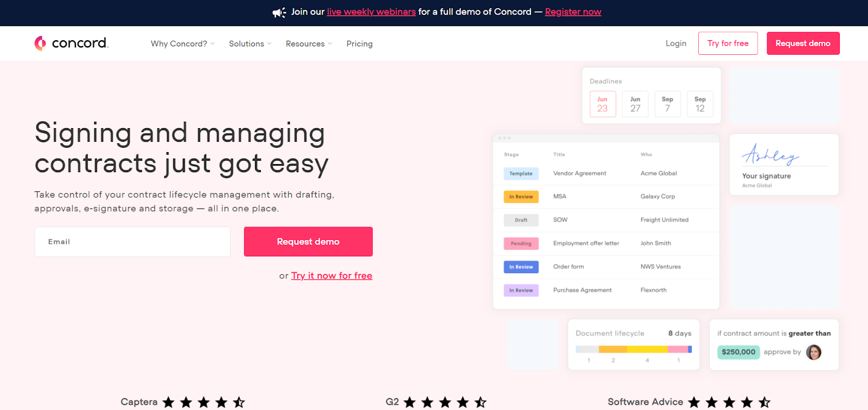The image size is (868, 410).
Task: Click Galaxy Corp in the table
Action: pos(658,197)
